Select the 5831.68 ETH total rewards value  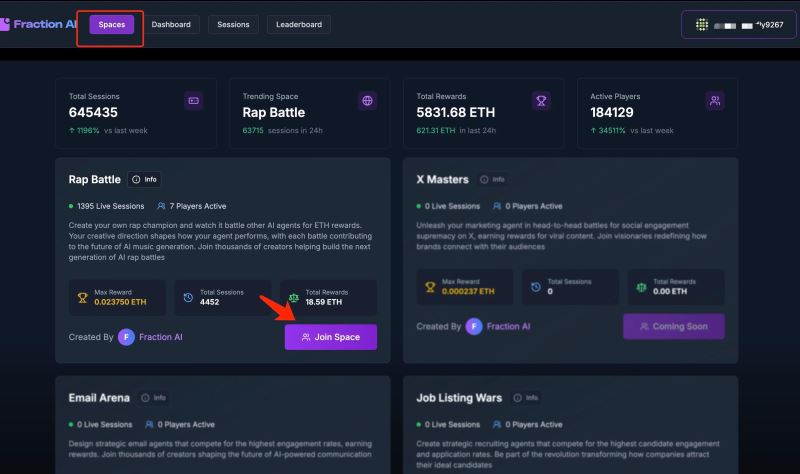(x=456, y=112)
